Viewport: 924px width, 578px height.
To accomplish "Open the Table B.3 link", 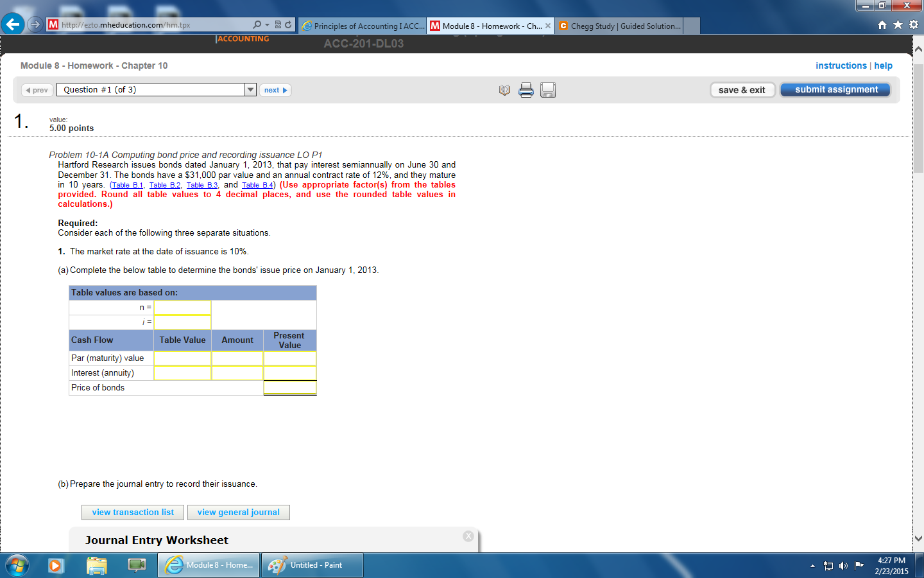I will tap(202, 185).
